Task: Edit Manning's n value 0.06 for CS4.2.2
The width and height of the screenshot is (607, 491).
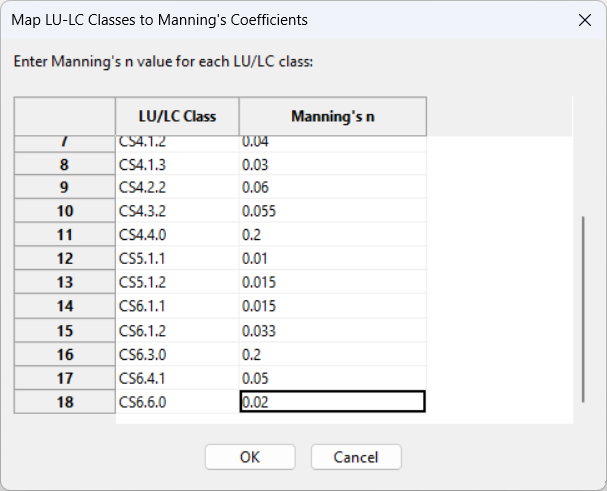Action: (x=333, y=187)
